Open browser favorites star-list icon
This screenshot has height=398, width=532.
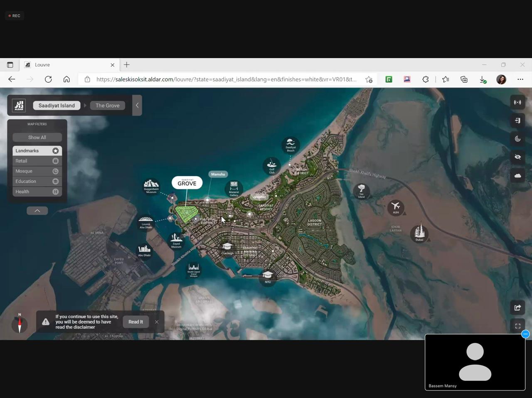point(446,79)
